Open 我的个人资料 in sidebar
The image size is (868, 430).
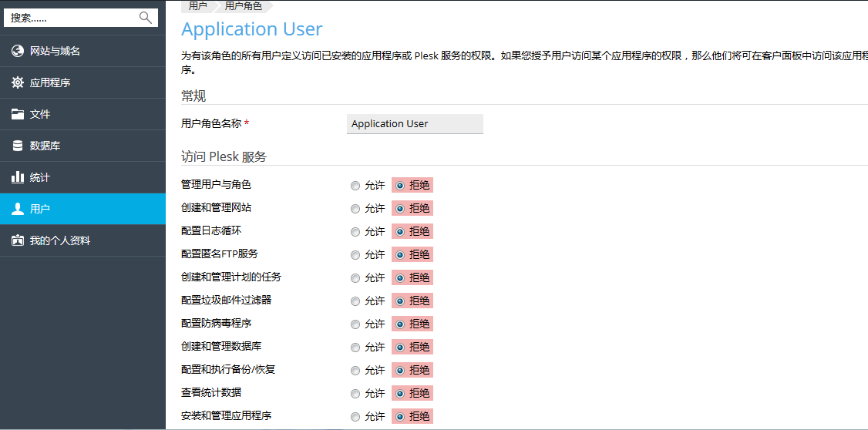60,240
